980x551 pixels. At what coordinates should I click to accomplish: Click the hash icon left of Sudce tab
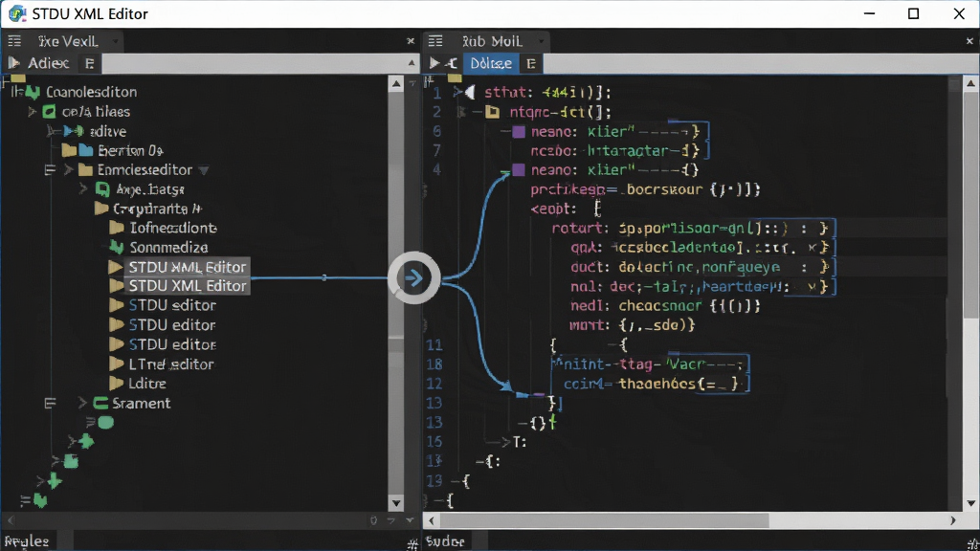[x=412, y=544]
